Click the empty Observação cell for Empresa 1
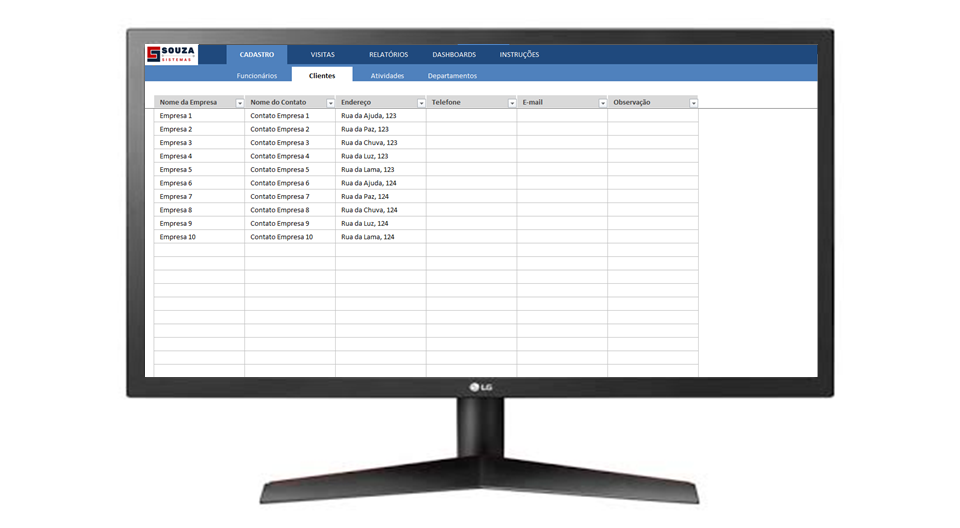Viewport: 960px width, 528px height. coord(653,116)
